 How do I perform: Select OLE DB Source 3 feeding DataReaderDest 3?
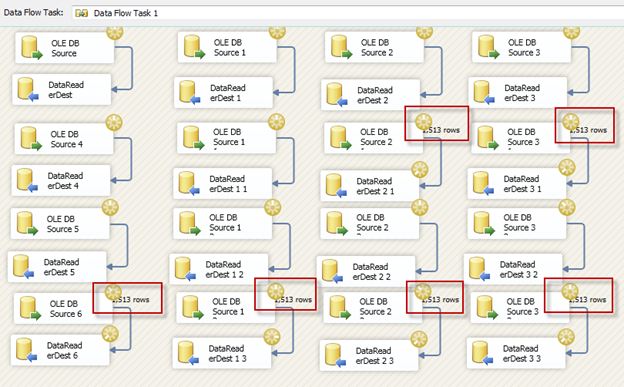521,47
